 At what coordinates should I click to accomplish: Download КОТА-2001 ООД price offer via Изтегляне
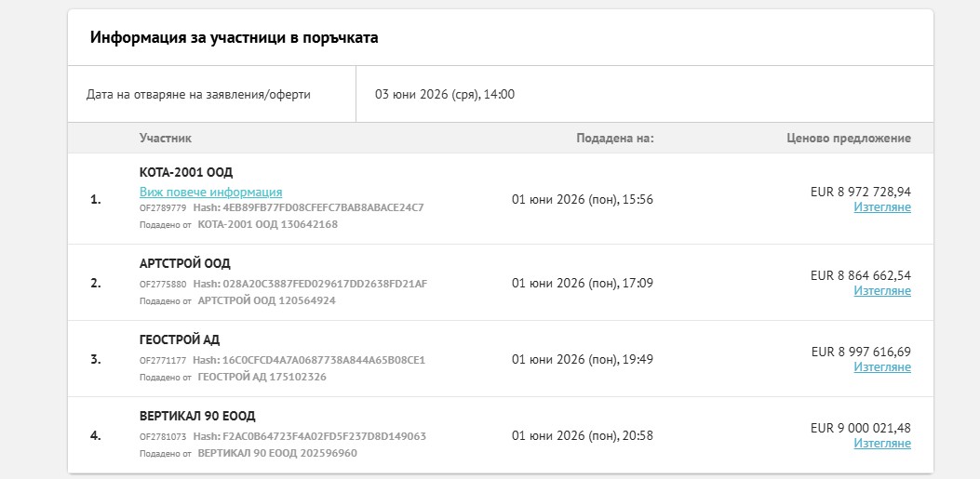[882, 206]
